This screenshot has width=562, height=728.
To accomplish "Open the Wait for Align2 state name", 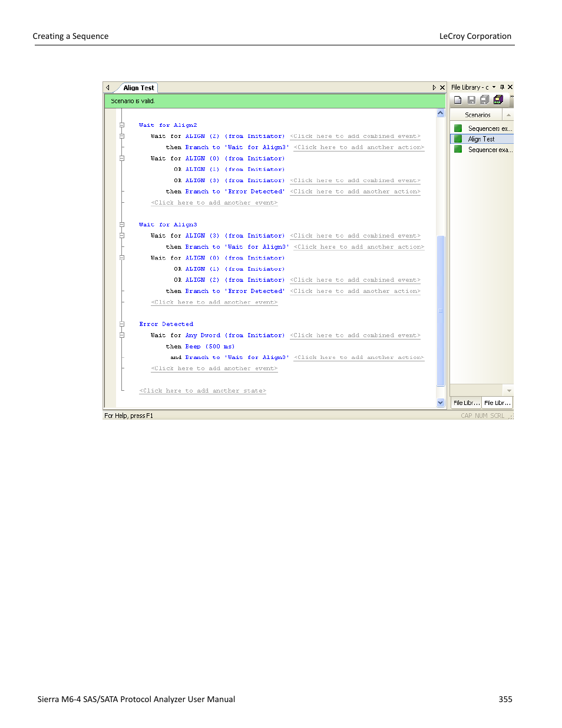I will [x=168, y=125].
